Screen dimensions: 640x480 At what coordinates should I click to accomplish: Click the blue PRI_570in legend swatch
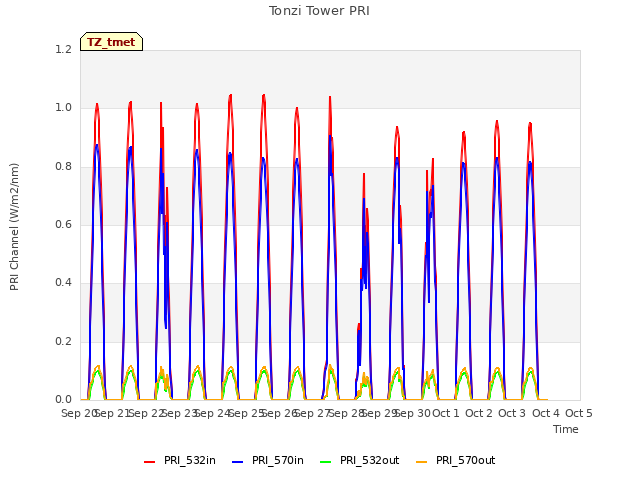(238, 462)
